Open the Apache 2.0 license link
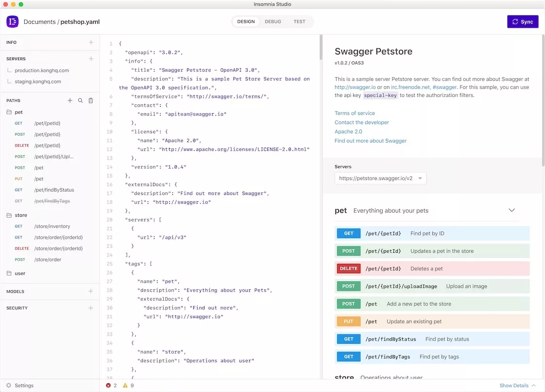 [348, 131]
